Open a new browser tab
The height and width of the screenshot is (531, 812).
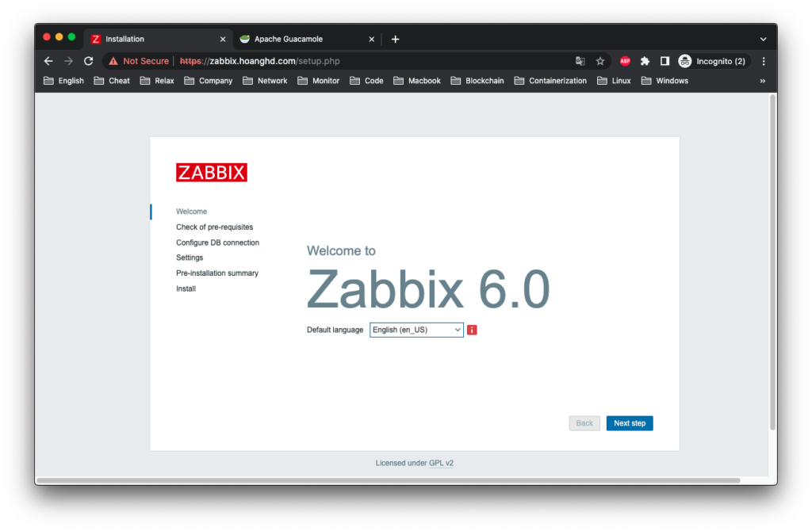(x=395, y=40)
